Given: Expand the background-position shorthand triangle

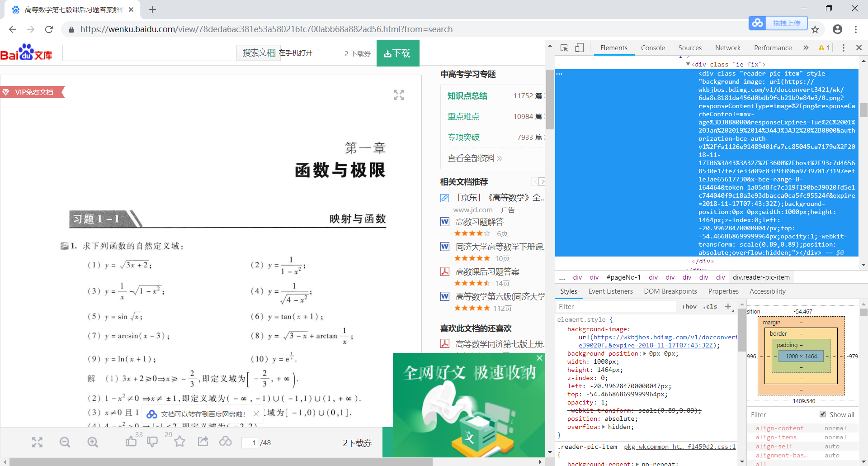Looking at the screenshot, I should click(x=645, y=353).
